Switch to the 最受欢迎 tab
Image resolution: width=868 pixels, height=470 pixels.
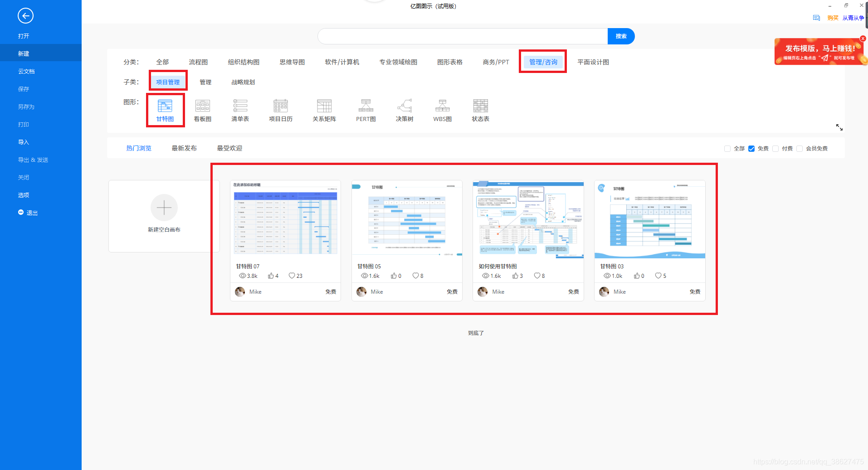pos(229,148)
